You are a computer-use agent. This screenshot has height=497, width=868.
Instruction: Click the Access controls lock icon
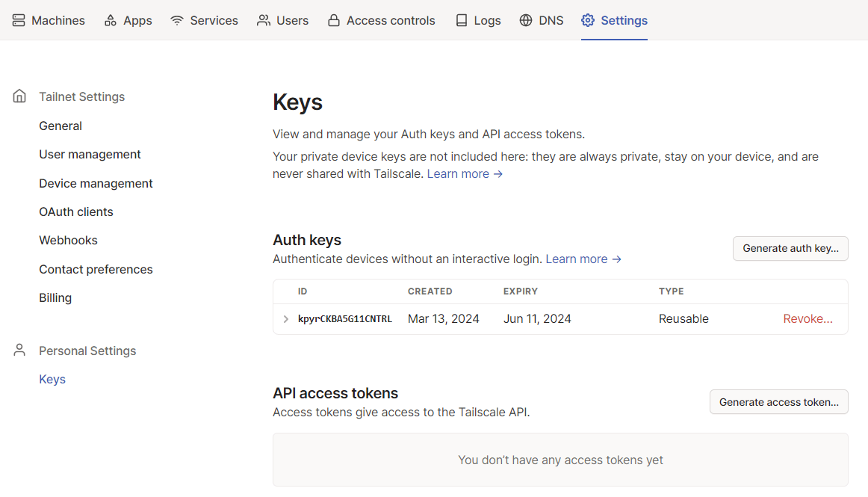[x=334, y=20]
